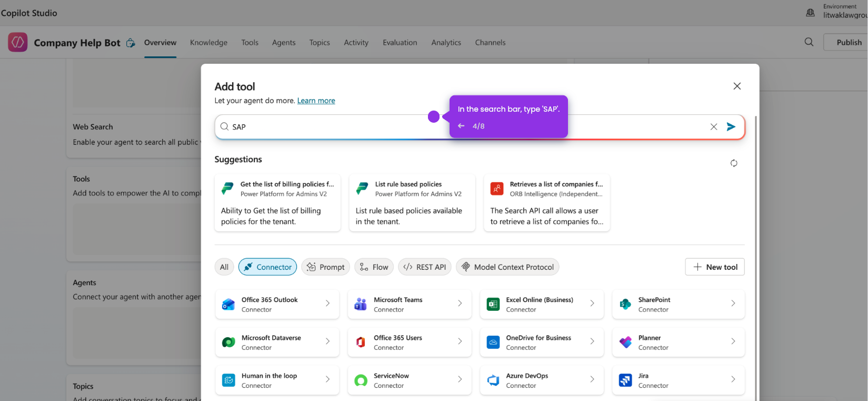Viewport: 868px width, 401px height.
Task: Expand Office 365 Users with its chevron
Action: click(x=460, y=341)
